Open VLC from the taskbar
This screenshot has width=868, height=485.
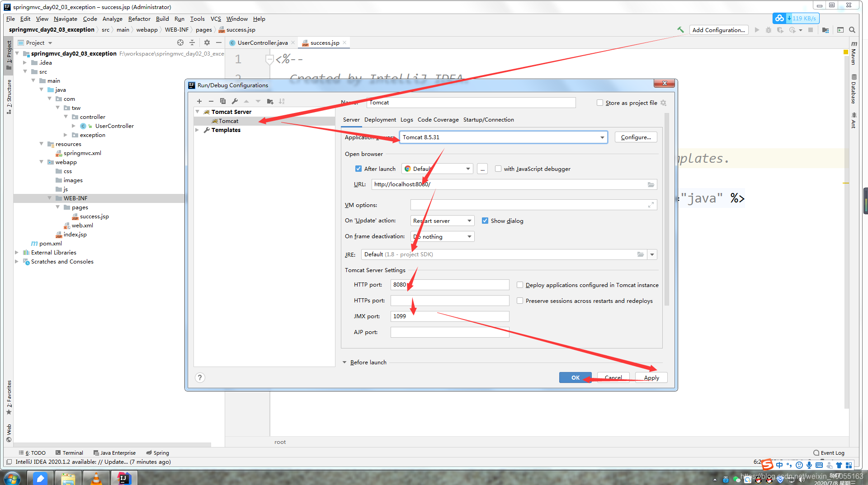(x=96, y=478)
